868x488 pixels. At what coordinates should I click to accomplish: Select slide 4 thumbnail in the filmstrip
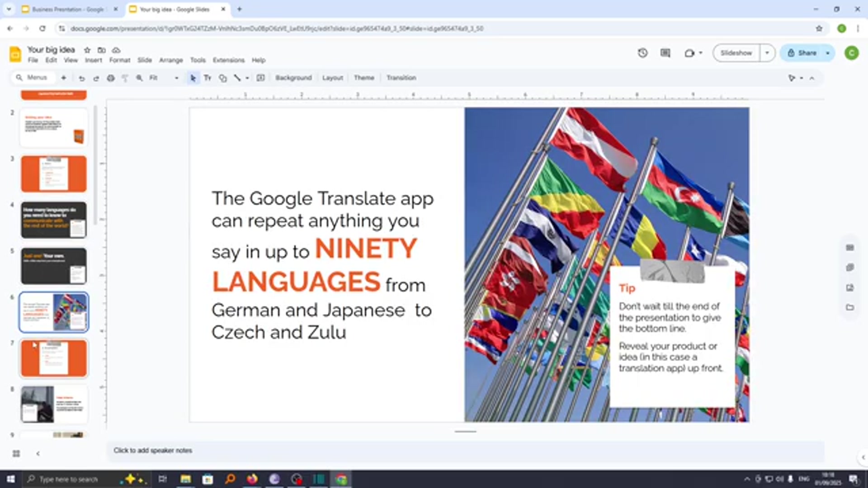(53, 221)
